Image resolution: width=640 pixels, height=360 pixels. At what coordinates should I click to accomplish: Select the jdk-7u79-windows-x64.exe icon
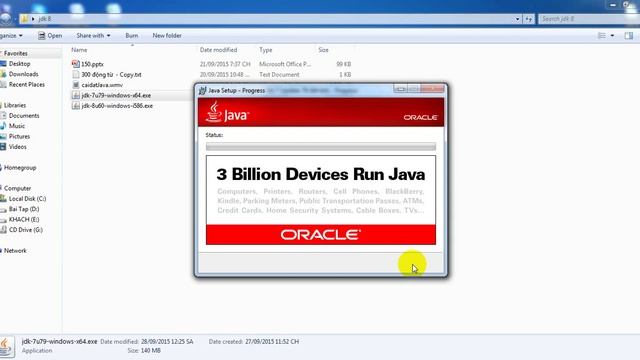point(76,95)
